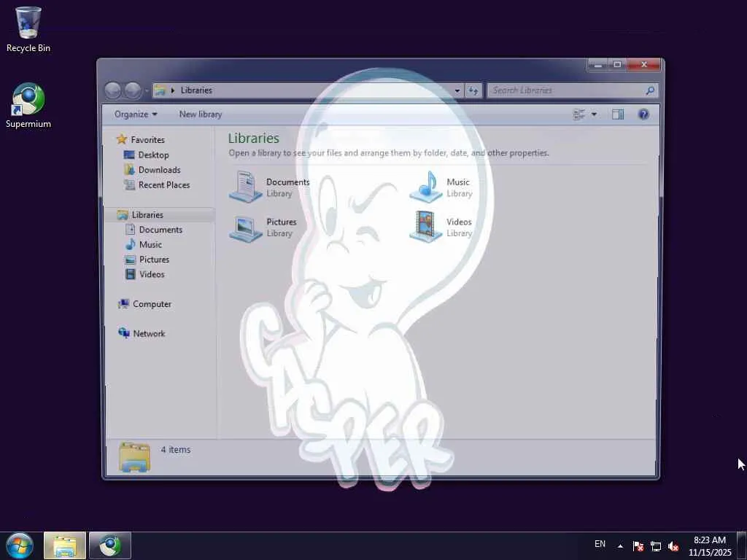This screenshot has height=560, width=747.
Task: Open the recent pages dropdown arrow
Action: [x=146, y=90]
